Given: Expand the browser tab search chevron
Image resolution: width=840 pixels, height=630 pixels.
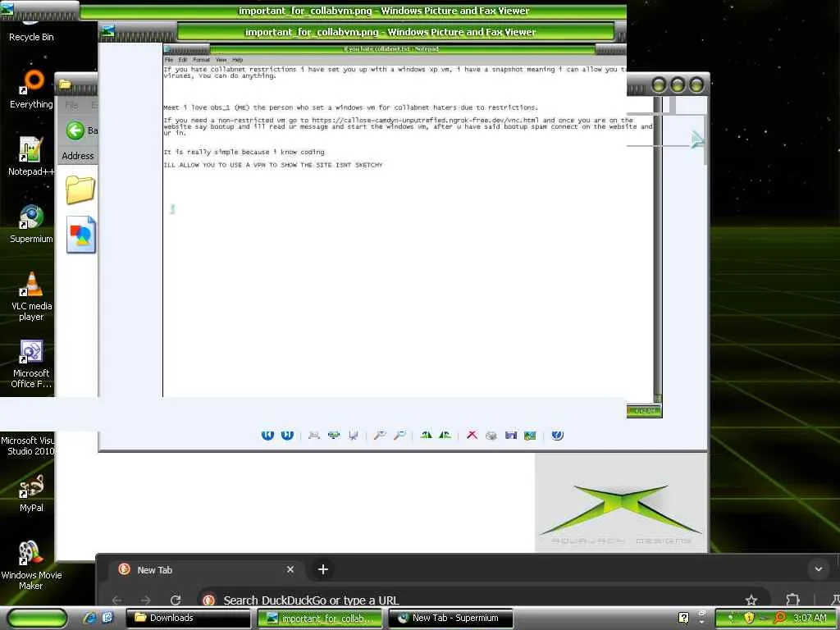Looking at the screenshot, I should tap(818, 569).
